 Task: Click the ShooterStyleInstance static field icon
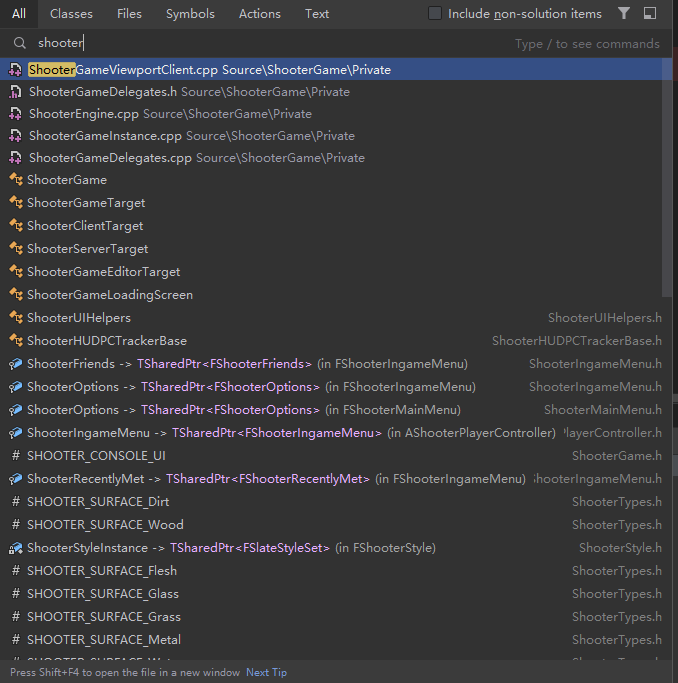click(x=16, y=548)
